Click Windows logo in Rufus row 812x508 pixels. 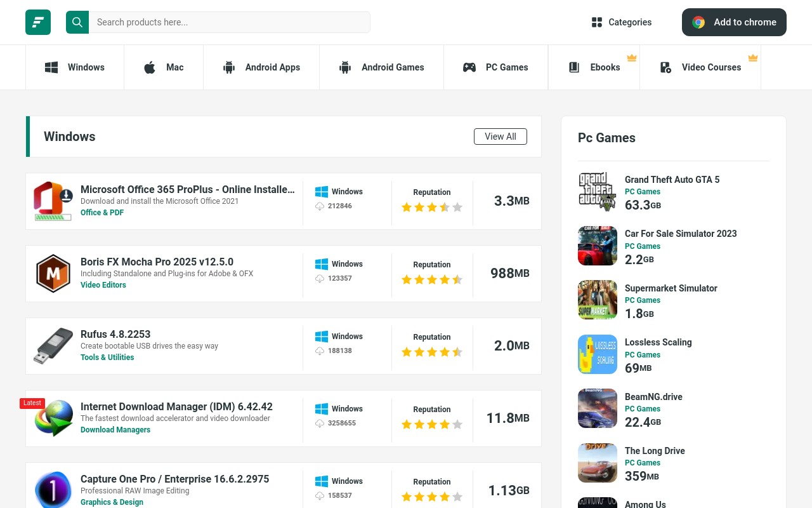[x=322, y=336]
